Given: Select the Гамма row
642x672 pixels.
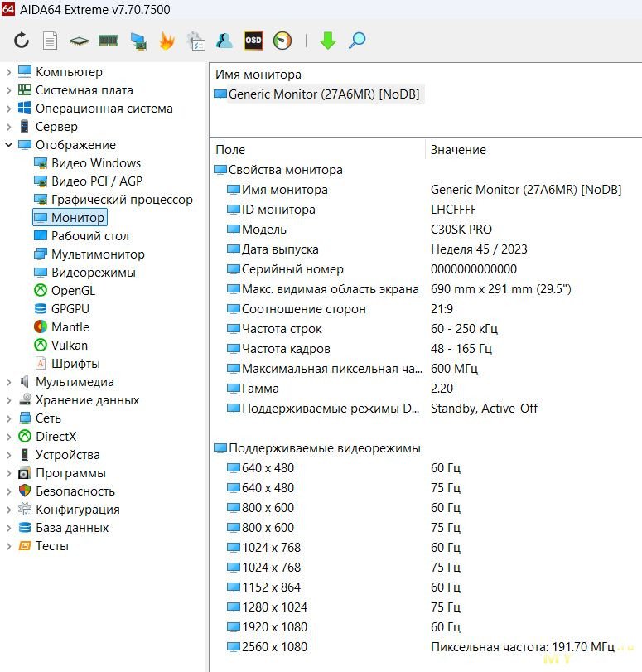Looking at the screenshot, I should (x=426, y=389).
